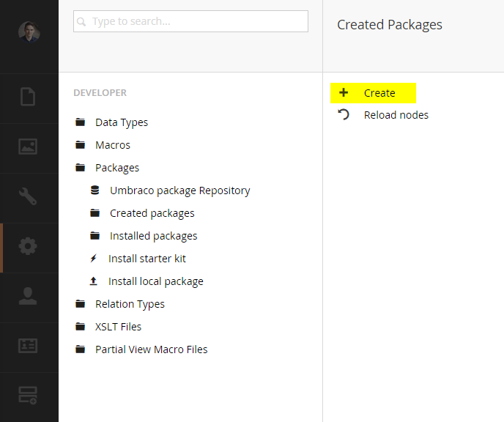
Task: Click Install starter kit
Action: pos(147,259)
